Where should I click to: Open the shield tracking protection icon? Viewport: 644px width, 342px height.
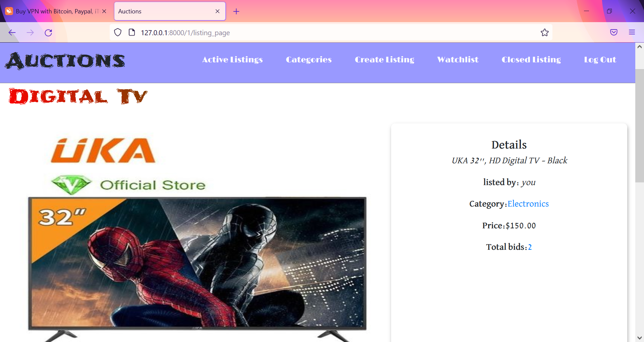(x=118, y=33)
